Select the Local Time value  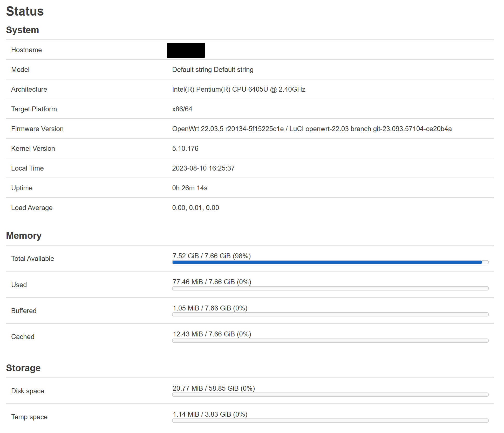[203, 168]
